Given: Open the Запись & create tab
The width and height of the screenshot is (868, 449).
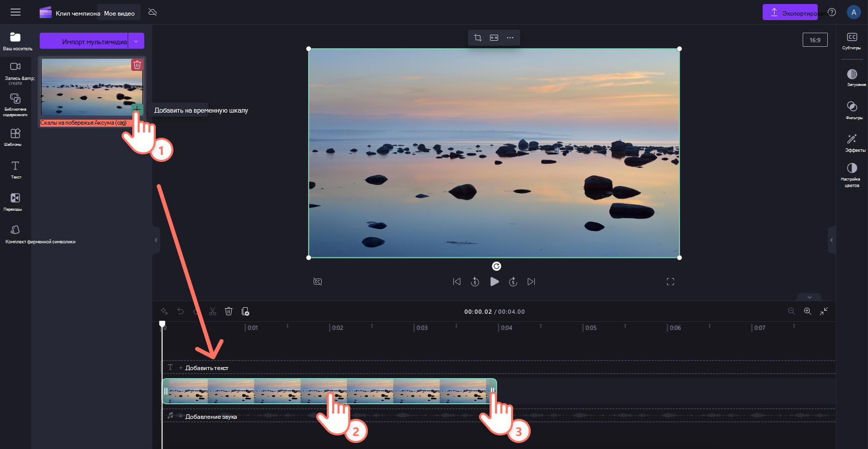Looking at the screenshot, I should pyautogui.click(x=16, y=73).
